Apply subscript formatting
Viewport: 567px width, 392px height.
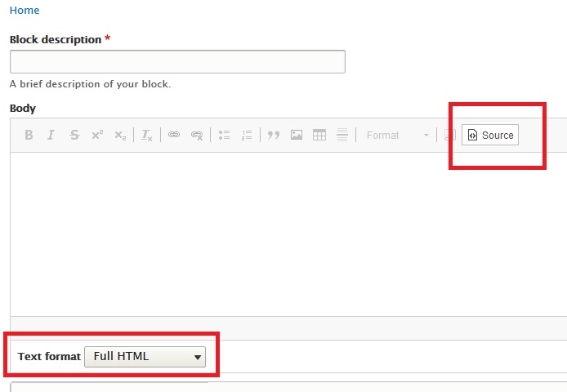coord(120,136)
